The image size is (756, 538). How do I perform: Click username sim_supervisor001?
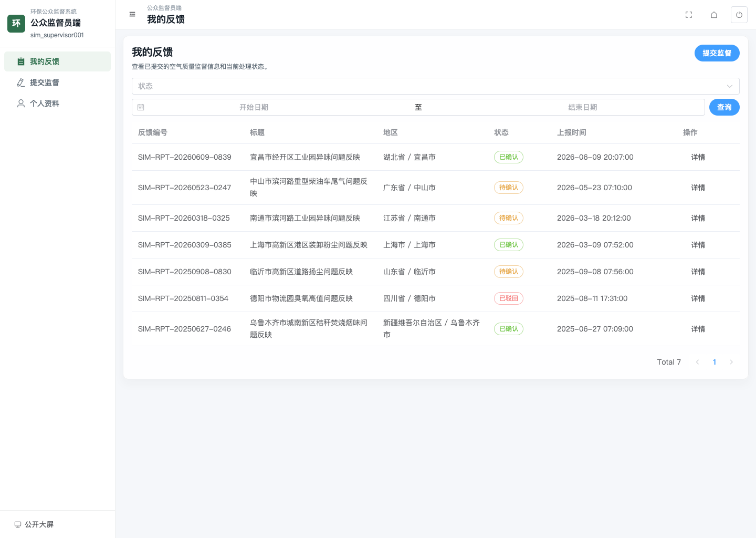click(57, 35)
